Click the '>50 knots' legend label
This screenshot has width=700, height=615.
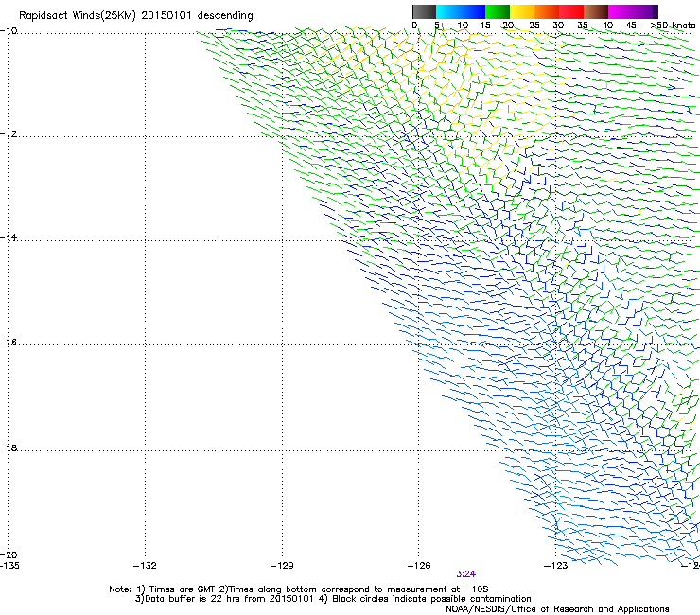[x=673, y=26]
